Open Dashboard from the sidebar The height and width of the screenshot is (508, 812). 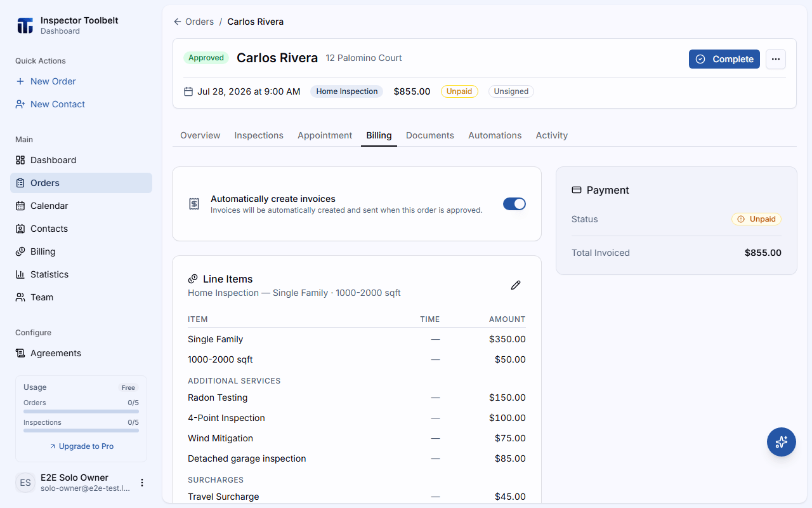tap(81, 160)
